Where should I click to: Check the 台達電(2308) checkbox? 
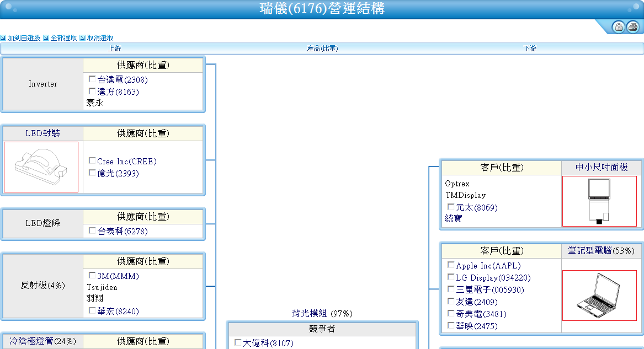coord(92,79)
